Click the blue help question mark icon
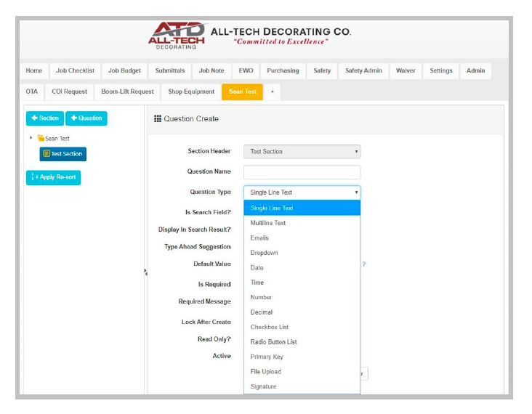Screen dimensions: 532x414 (363, 264)
